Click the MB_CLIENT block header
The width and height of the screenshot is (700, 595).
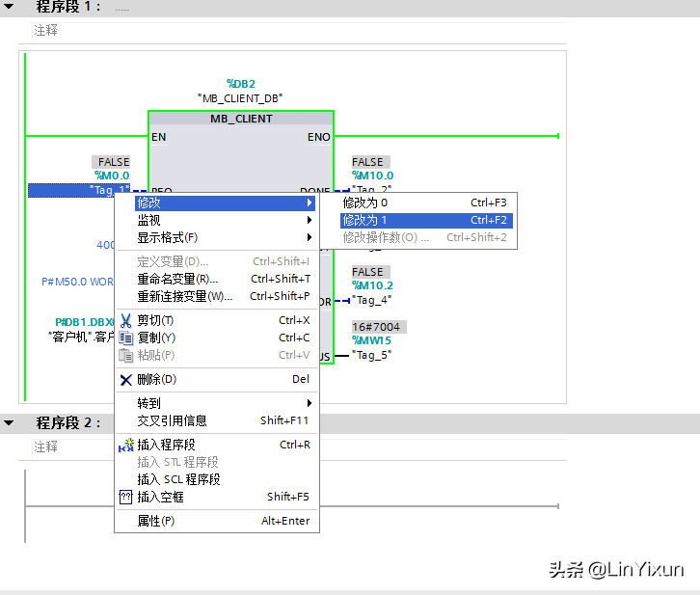click(x=241, y=119)
